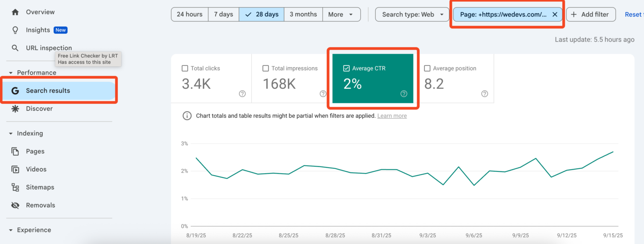Remove the Page filter with its X

(x=555, y=14)
